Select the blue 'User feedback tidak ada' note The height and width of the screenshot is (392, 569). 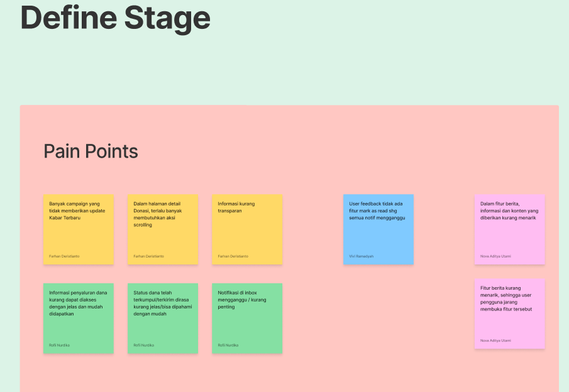378,229
